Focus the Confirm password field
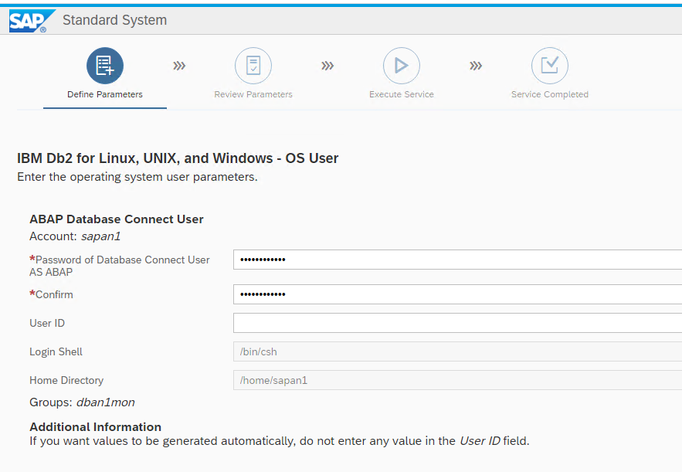Image resolution: width=682 pixels, height=472 pixels. click(x=458, y=295)
